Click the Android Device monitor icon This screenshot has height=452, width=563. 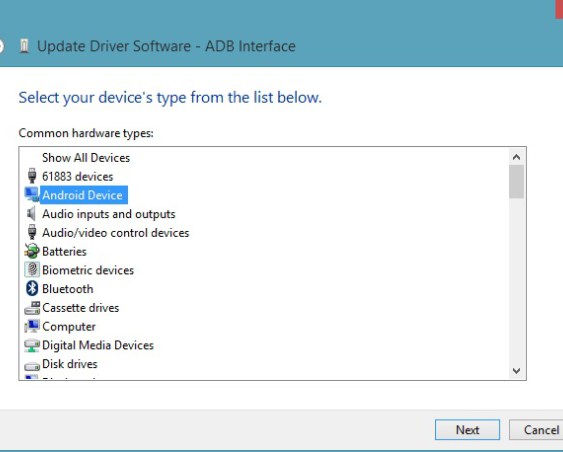pyautogui.click(x=32, y=195)
